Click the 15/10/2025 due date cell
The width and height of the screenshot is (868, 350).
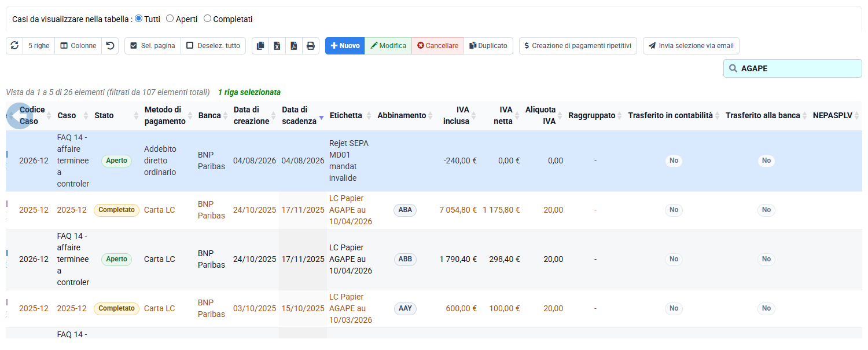303,308
